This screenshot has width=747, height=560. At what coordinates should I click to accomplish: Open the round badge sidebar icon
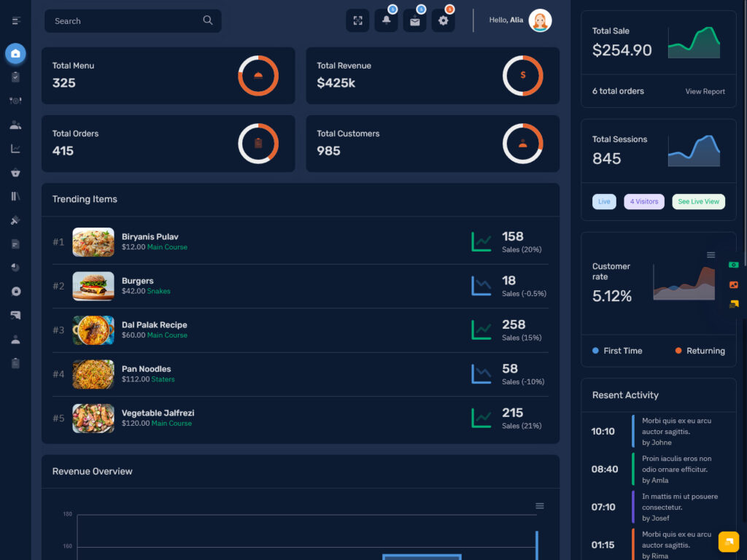tap(16, 292)
